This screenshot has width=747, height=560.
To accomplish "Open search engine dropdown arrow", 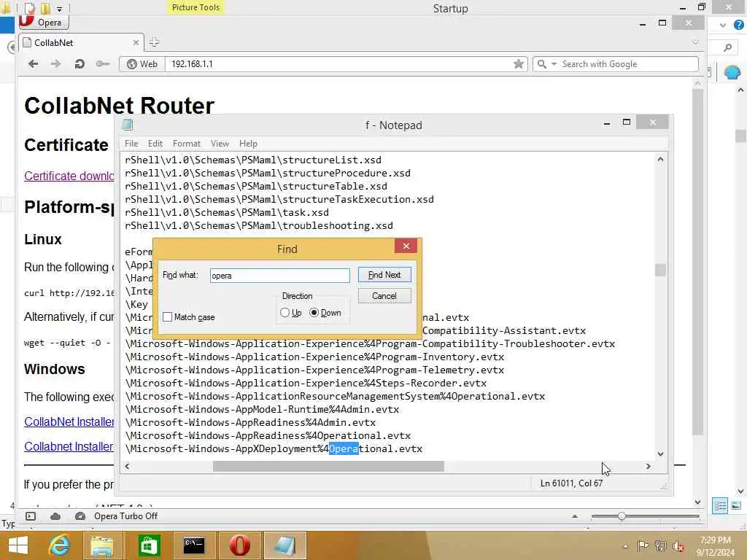I will tap(554, 64).
